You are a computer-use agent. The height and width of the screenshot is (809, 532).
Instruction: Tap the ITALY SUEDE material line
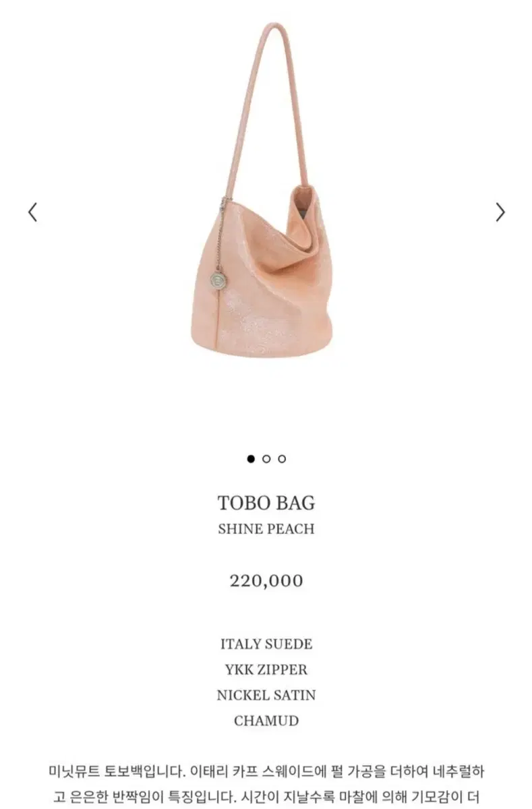click(x=266, y=644)
